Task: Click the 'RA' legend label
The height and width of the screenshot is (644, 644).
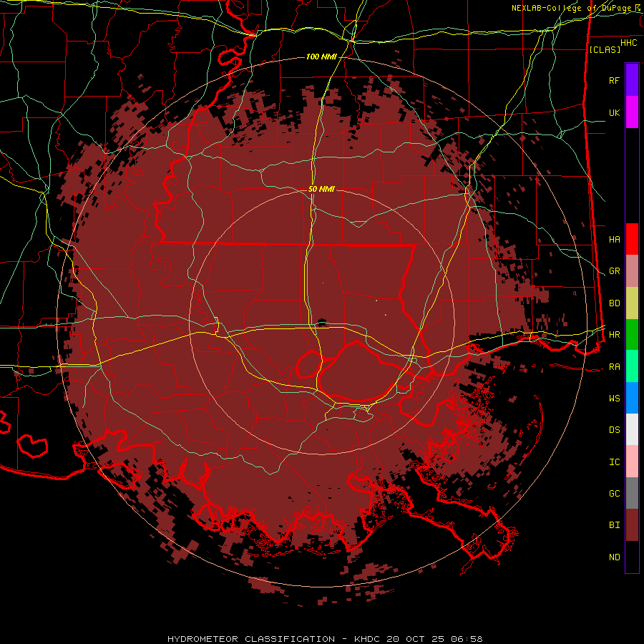Action: [x=615, y=367]
